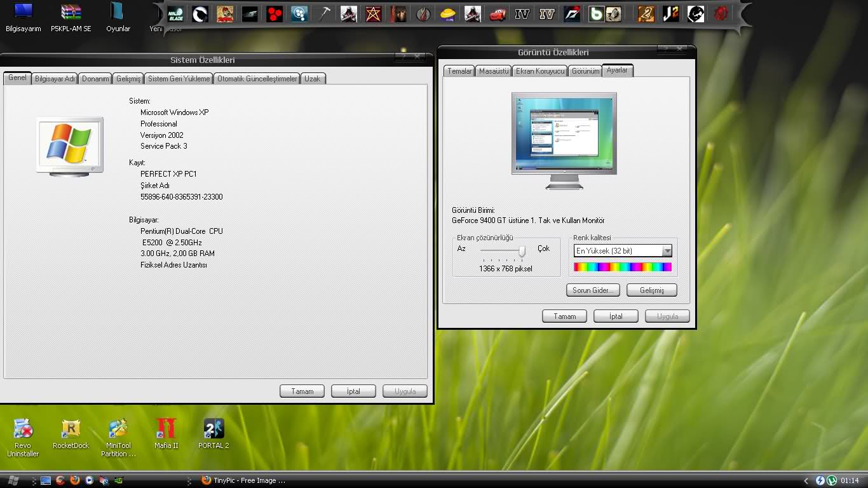The image size is (868, 488).
Task: Open the NVIDIA icon in quick launch
Action: point(118,480)
